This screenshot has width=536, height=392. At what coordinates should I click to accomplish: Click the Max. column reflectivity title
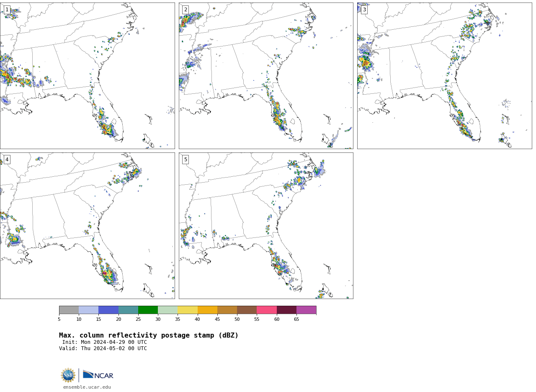(x=149, y=335)
